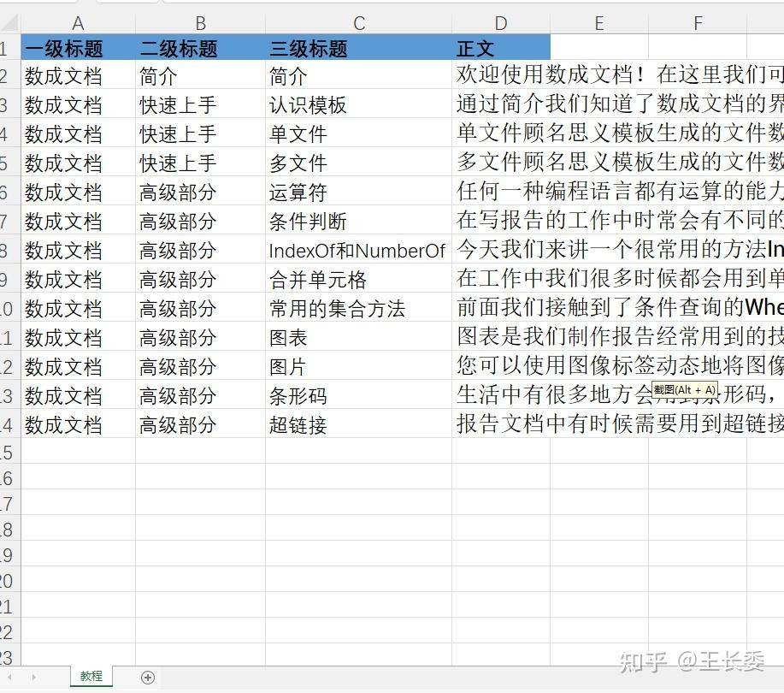Select header cell 一级标题
This screenshot has width=784, height=693.
point(78,47)
